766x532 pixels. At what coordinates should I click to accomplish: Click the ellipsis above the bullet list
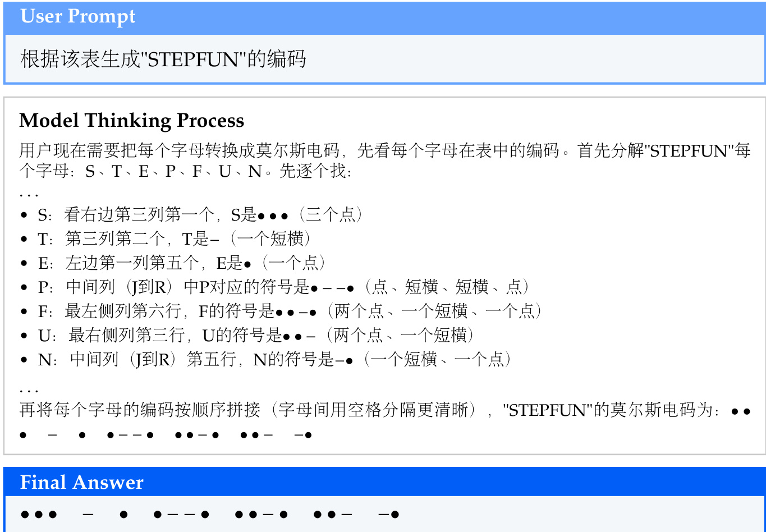(29, 194)
